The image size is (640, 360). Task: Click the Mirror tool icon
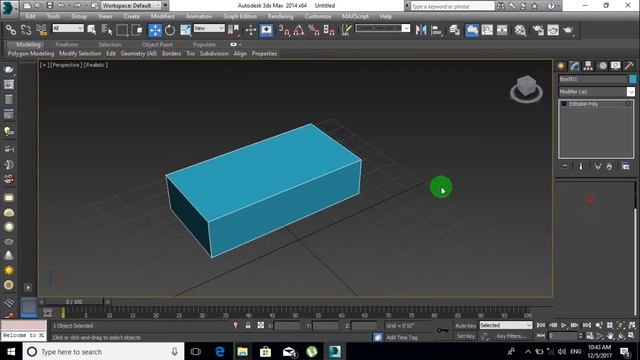[x=420, y=30]
